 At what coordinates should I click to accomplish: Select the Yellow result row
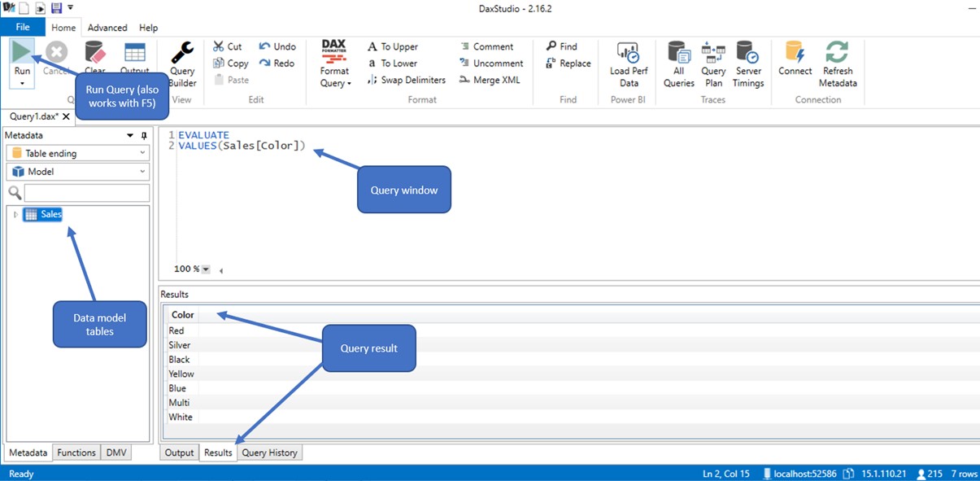181,374
